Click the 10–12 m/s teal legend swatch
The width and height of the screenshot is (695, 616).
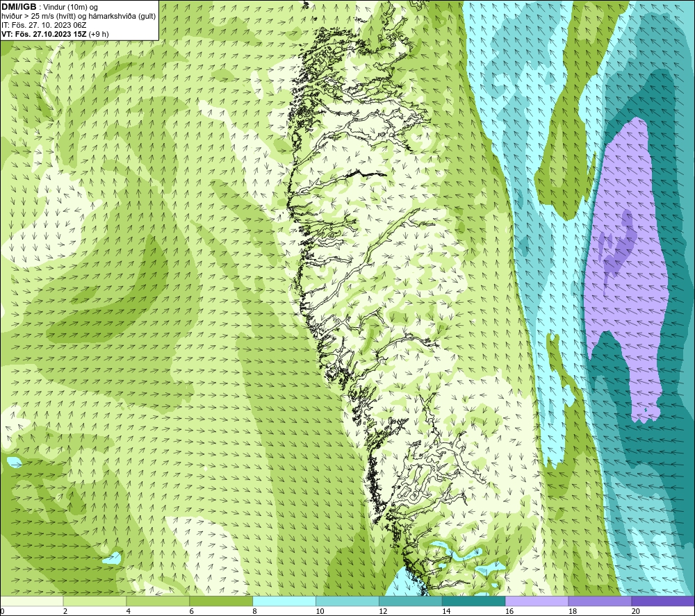point(347,601)
